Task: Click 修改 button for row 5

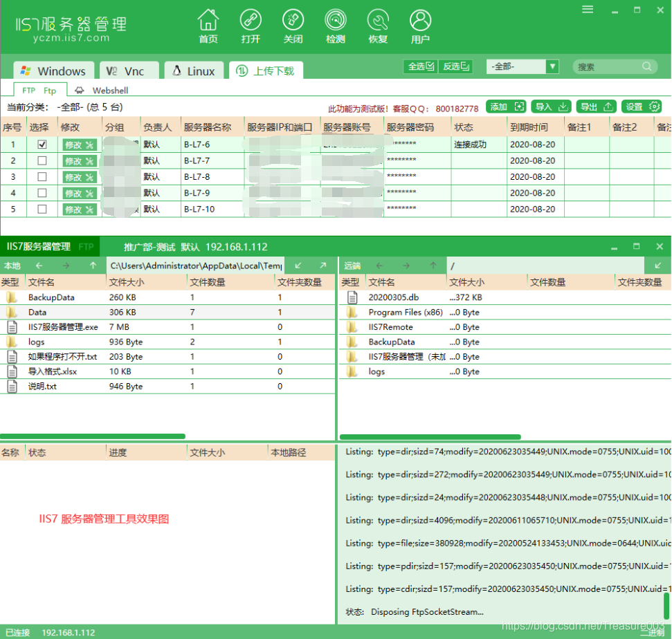Action: [x=80, y=210]
